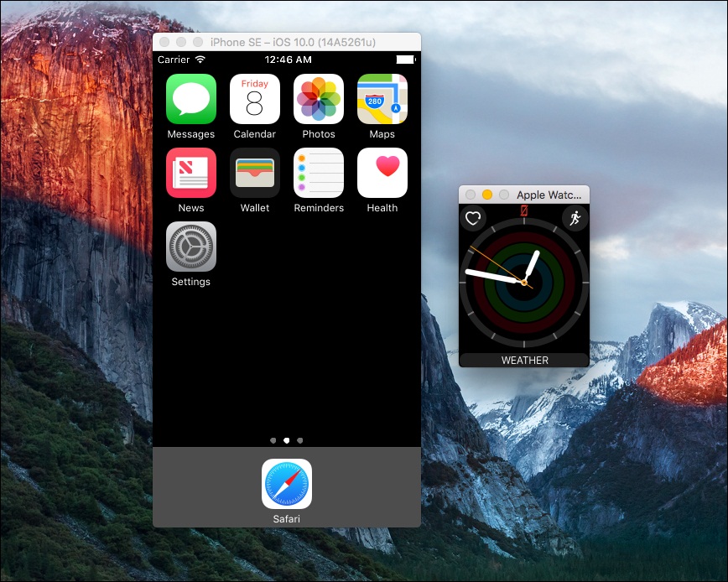Tap the battery indicator in status bar

[x=406, y=60]
